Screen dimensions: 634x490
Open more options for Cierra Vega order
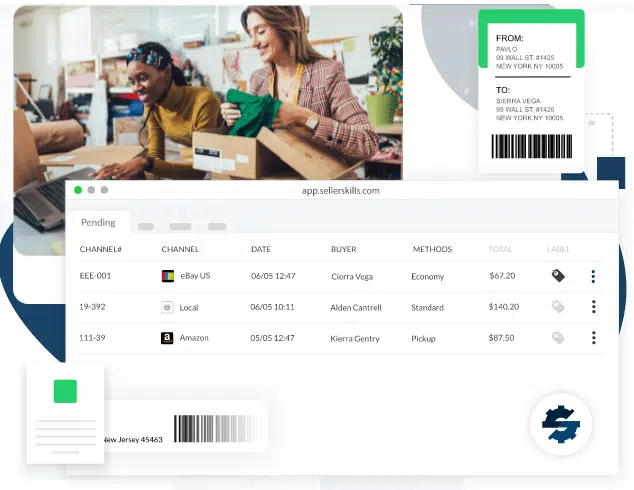click(593, 276)
